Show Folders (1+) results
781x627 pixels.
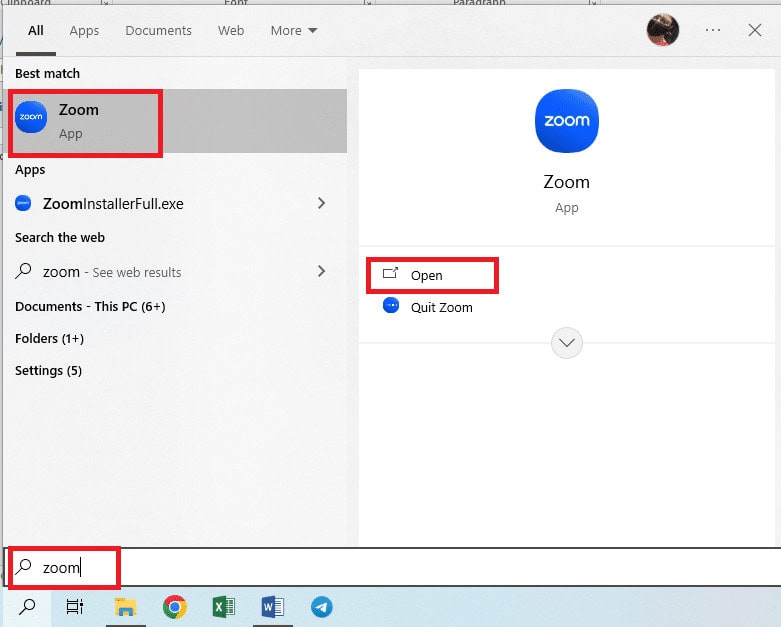coord(49,339)
